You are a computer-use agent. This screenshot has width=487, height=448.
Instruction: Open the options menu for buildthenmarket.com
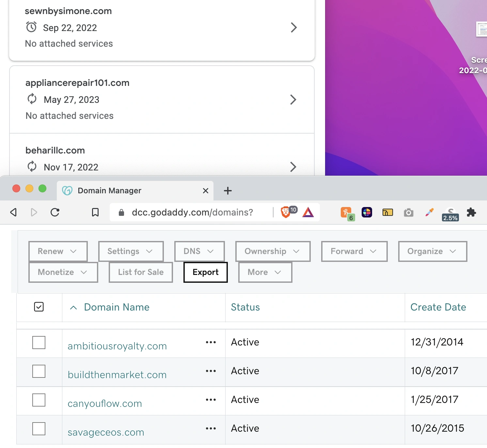(211, 371)
